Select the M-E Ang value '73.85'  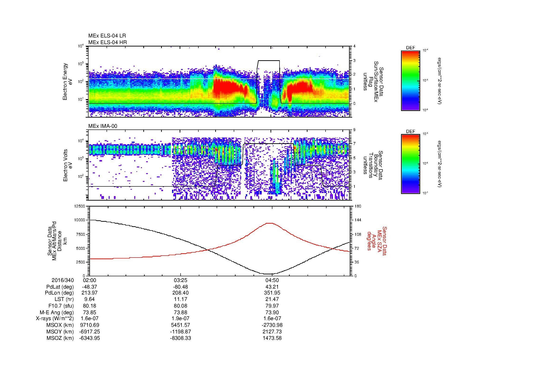point(90,313)
